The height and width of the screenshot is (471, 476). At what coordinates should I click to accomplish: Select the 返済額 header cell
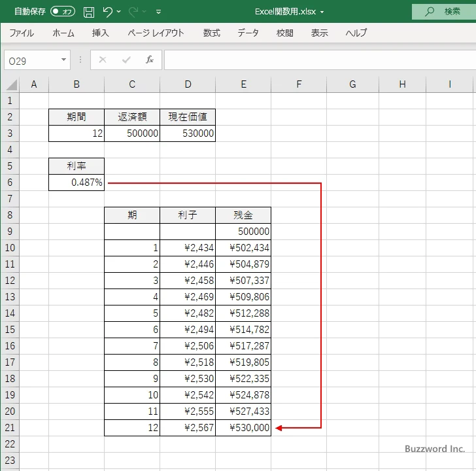(132, 117)
